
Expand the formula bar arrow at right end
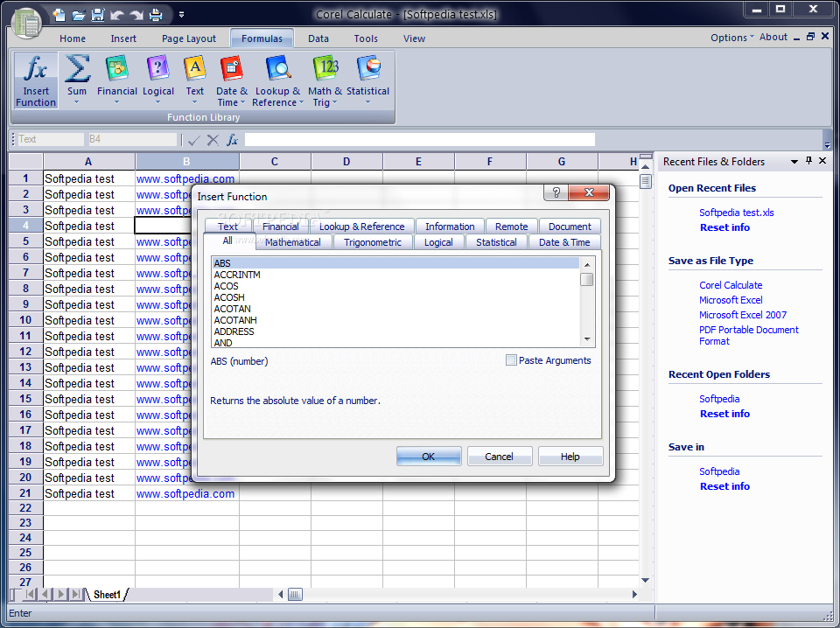coord(827,145)
